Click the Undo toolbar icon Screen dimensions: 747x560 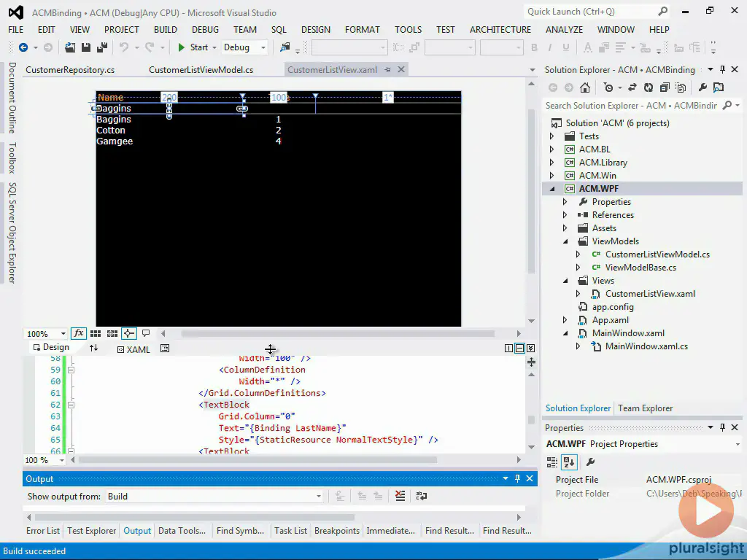[x=124, y=47]
